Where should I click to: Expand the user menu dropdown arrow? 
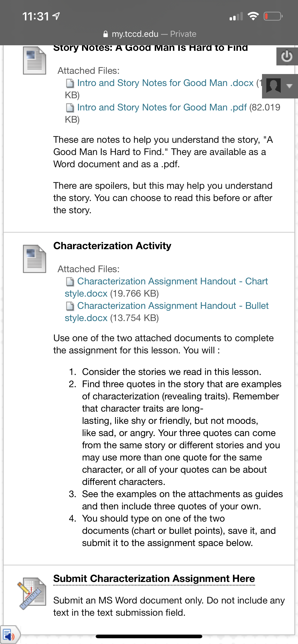point(290,86)
